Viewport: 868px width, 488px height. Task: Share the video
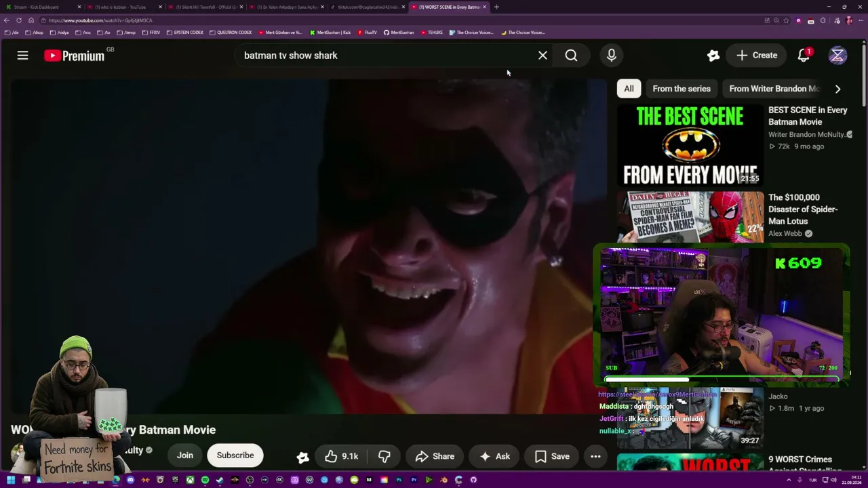[x=435, y=456]
